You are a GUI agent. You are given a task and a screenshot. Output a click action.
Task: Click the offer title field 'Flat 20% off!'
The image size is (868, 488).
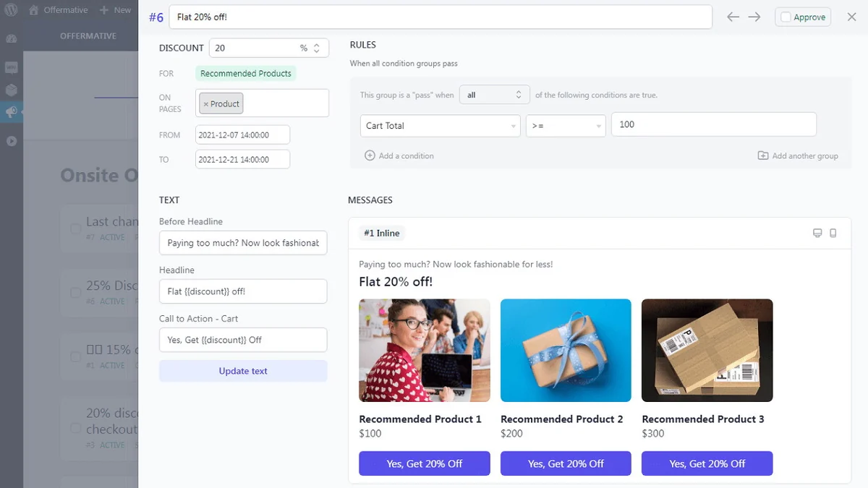pyautogui.click(x=441, y=17)
